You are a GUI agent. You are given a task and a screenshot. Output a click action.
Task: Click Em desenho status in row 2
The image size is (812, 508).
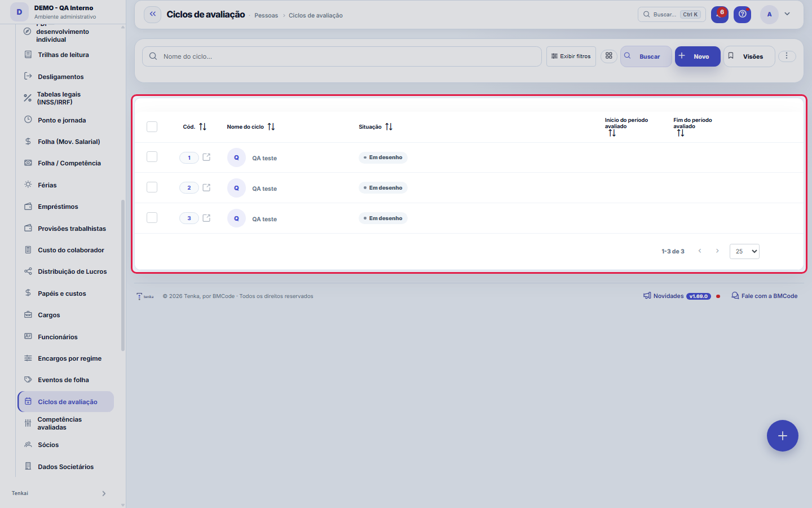click(383, 187)
